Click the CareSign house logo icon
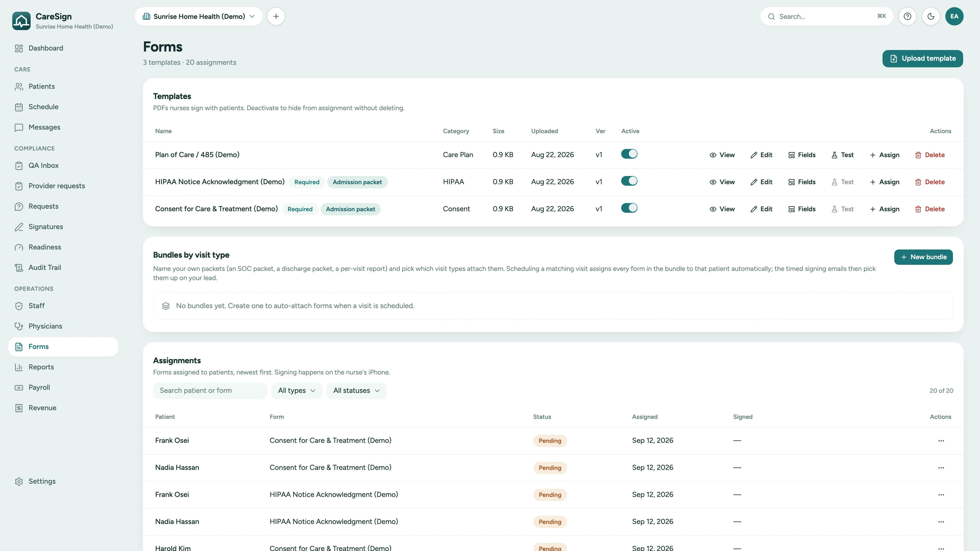 (x=21, y=20)
